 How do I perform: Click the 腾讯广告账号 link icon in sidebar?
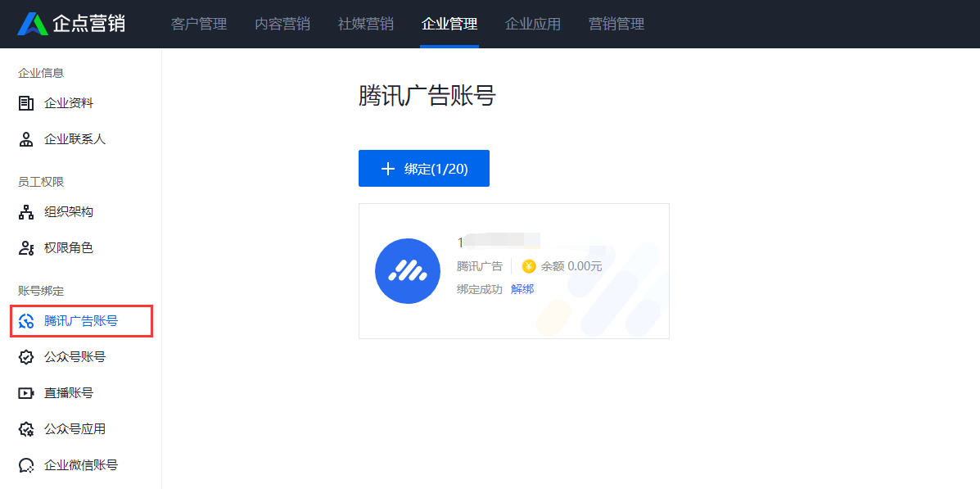pyautogui.click(x=25, y=321)
